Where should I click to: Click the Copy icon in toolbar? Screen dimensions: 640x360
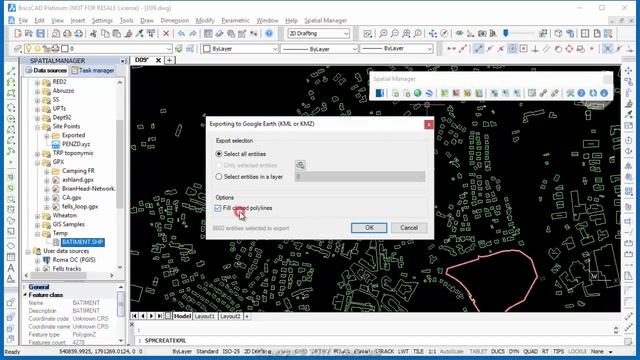tap(105, 33)
